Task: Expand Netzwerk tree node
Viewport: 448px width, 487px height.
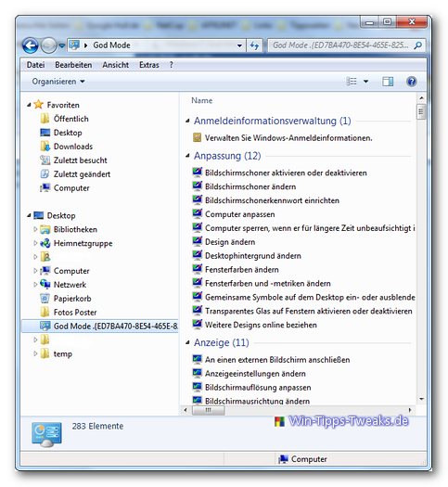Action: (35, 285)
